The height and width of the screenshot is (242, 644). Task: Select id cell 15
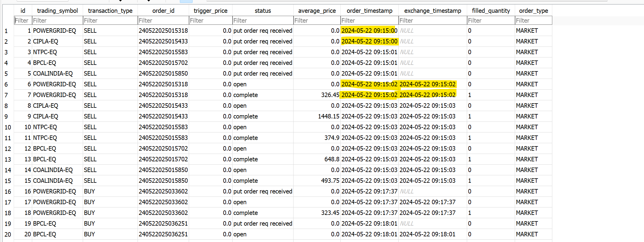tap(23, 181)
